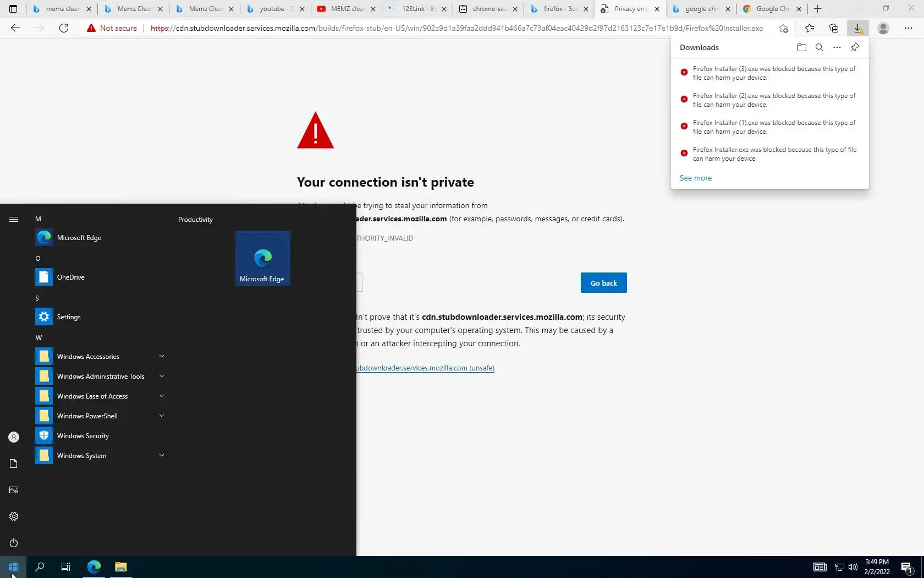Expand Windows System folder

pyautogui.click(x=100, y=456)
